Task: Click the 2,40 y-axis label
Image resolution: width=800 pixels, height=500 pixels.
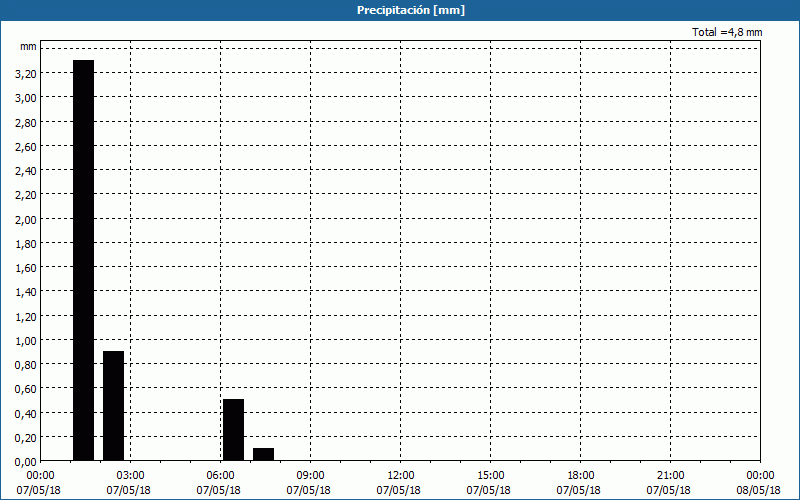Action: tap(26, 171)
